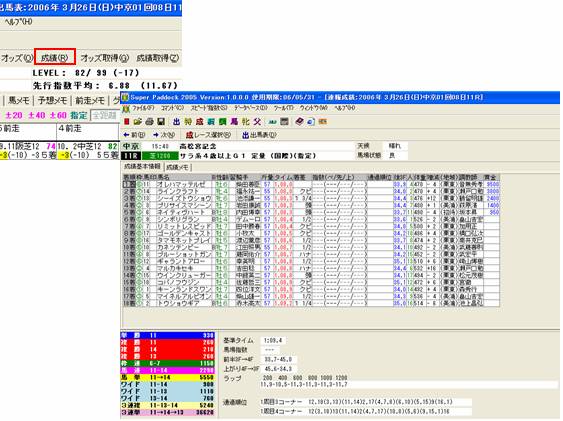Click the blue document toolbar icon

(311, 122)
